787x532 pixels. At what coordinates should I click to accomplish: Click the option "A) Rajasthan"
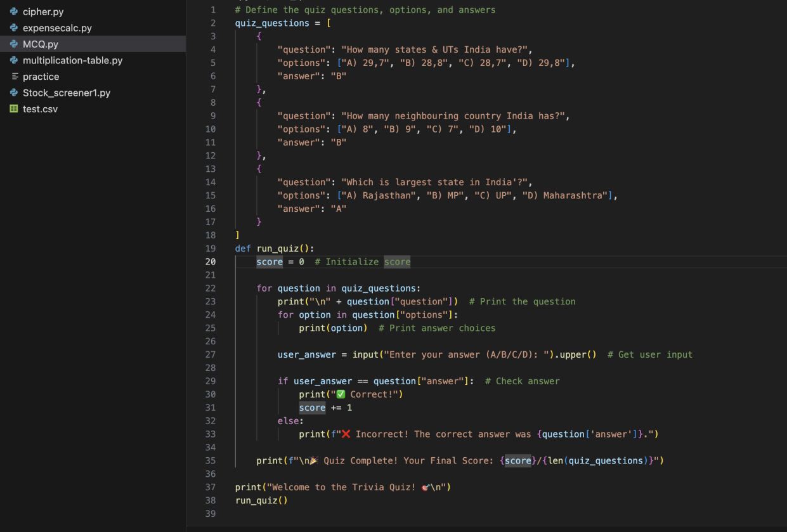coord(379,195)
